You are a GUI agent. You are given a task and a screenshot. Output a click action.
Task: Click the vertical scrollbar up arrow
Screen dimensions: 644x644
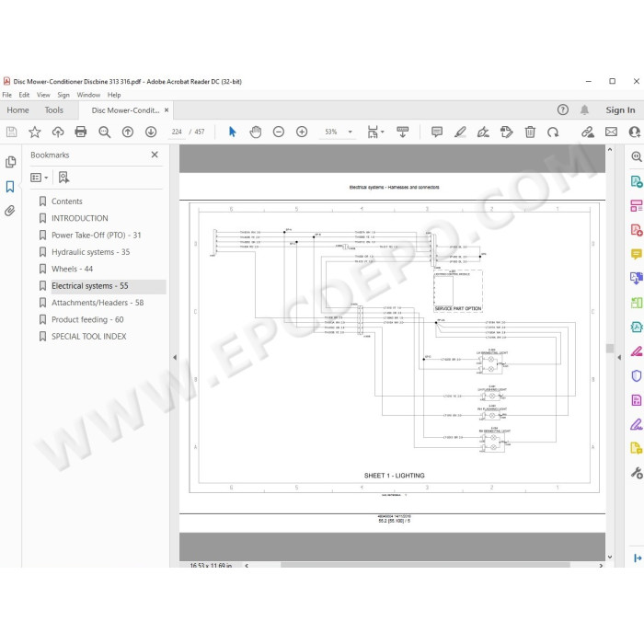point(610,149)
